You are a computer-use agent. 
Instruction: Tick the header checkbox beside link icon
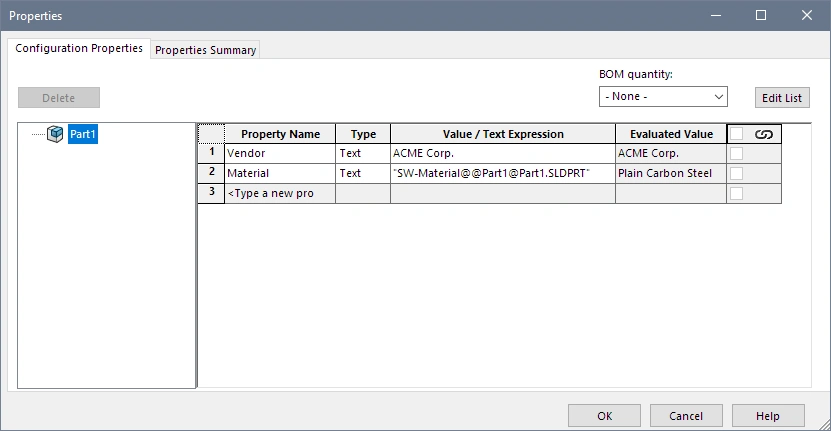click(737, 134)
